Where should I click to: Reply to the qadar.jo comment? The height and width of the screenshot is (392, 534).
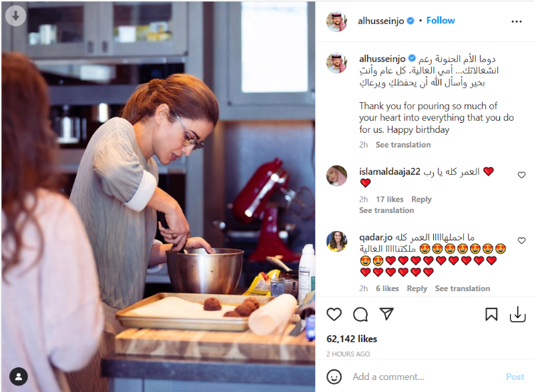point(417,288)
